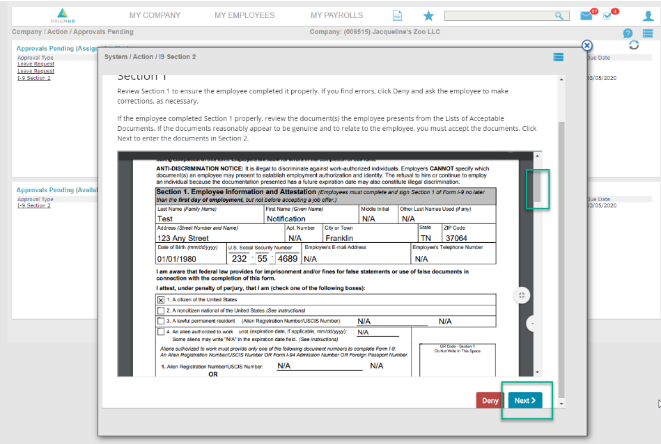Click the PDF scrollbar up arrow
This screenshot has height=444, width=661.
pyautogui.click(x=537, y=156)
